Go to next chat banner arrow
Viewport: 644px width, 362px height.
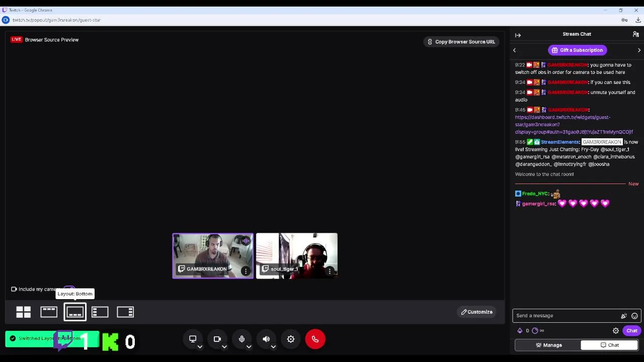639,50
